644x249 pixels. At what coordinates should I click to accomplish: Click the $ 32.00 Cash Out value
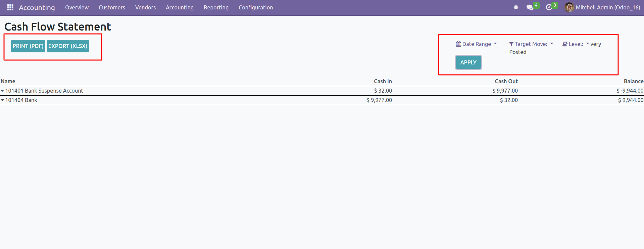pyautogui.click(x=509, y=100)
